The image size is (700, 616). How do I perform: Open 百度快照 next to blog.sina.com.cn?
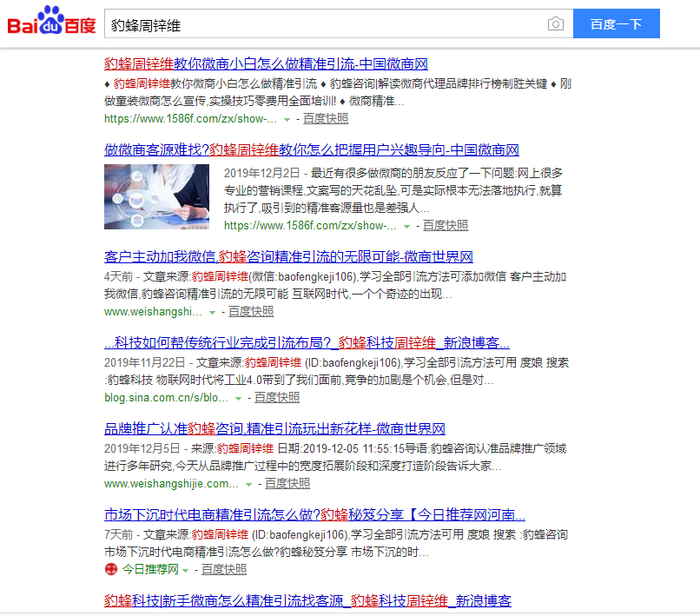pos(277,398)
